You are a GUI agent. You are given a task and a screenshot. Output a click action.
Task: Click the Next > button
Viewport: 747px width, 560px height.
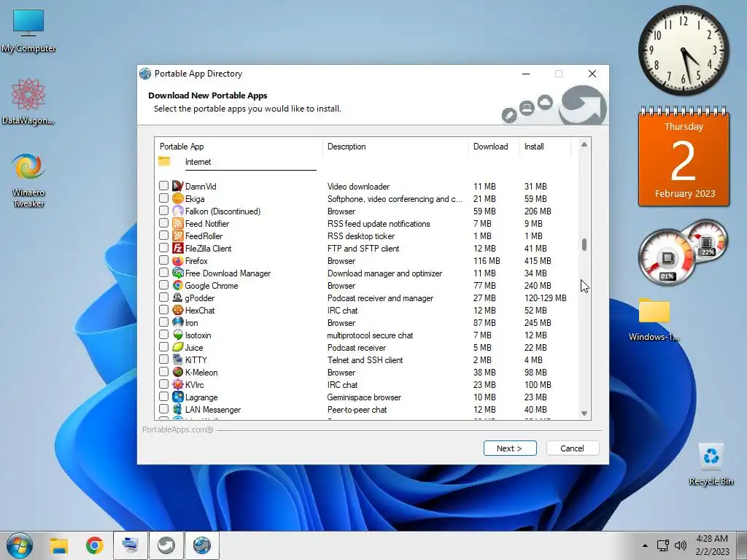tap(510, 448)
